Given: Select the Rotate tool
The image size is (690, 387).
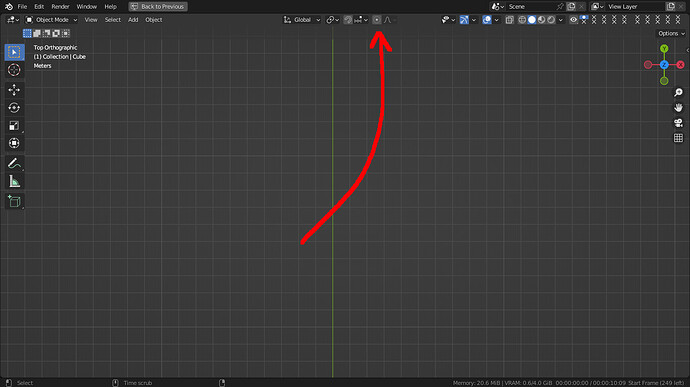Looking at the screenshot, I should click(14, 107).
